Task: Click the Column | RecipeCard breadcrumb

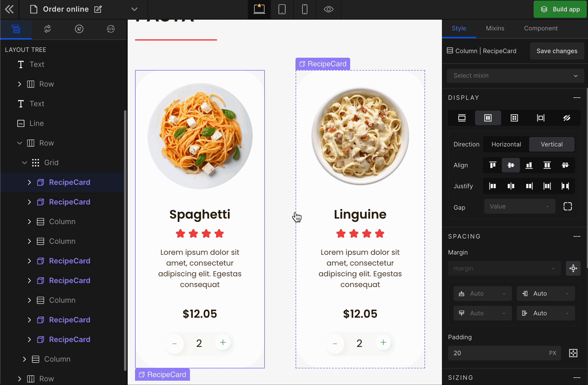Action: [x=482, y=51]
